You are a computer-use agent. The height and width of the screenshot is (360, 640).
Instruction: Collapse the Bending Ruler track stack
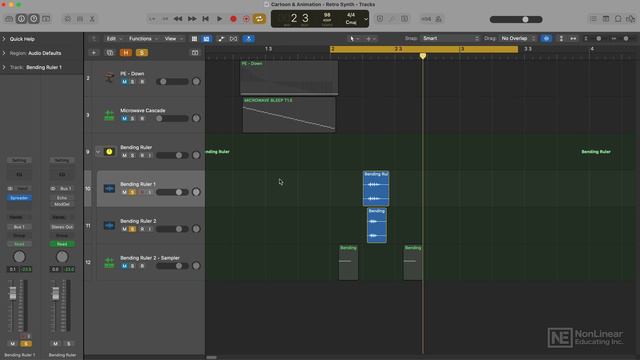98,152
